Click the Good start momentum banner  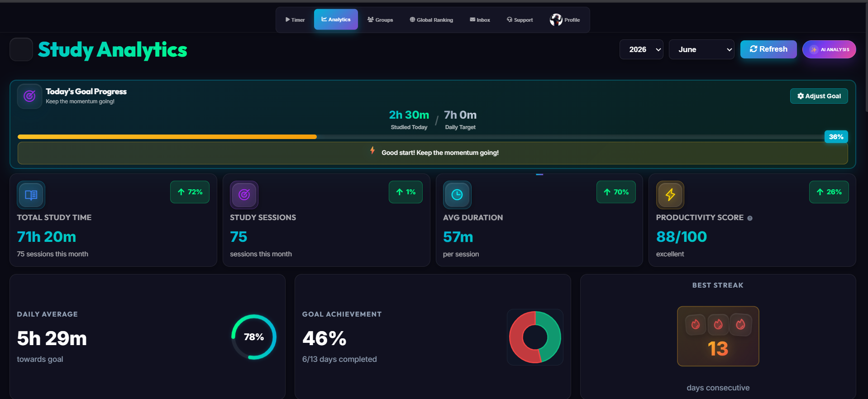tap(433, 153)
